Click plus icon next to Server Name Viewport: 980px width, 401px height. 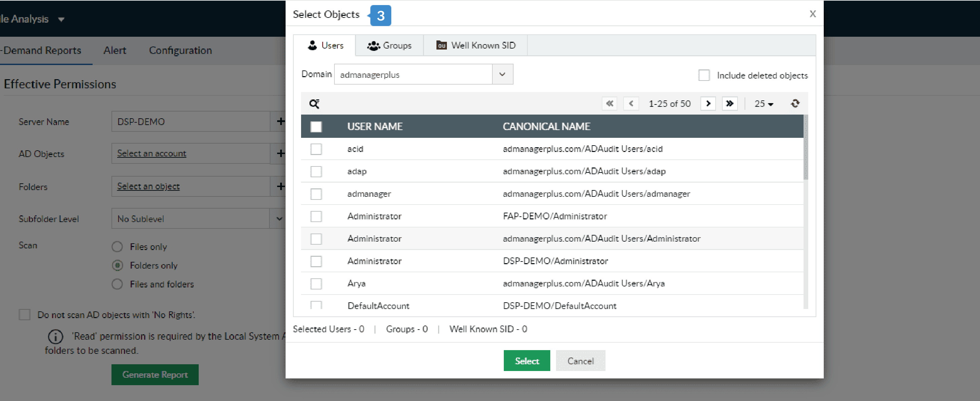(x=281, y=122)
